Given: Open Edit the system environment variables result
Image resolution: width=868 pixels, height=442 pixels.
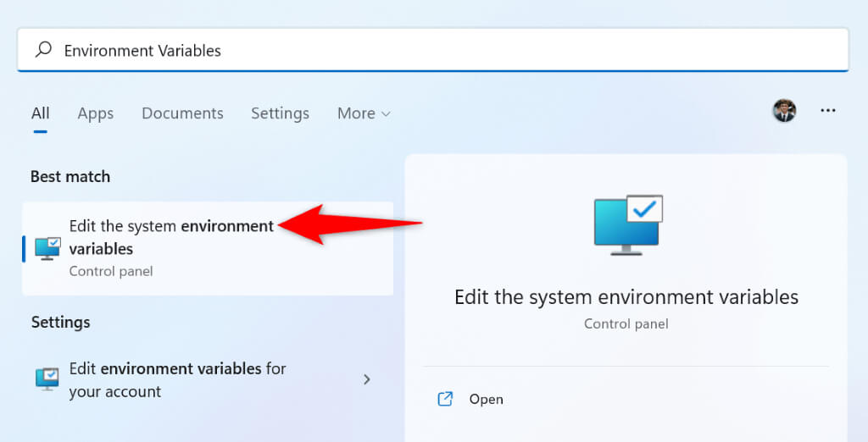Looking at the screenshot, I should coord(208,248).
